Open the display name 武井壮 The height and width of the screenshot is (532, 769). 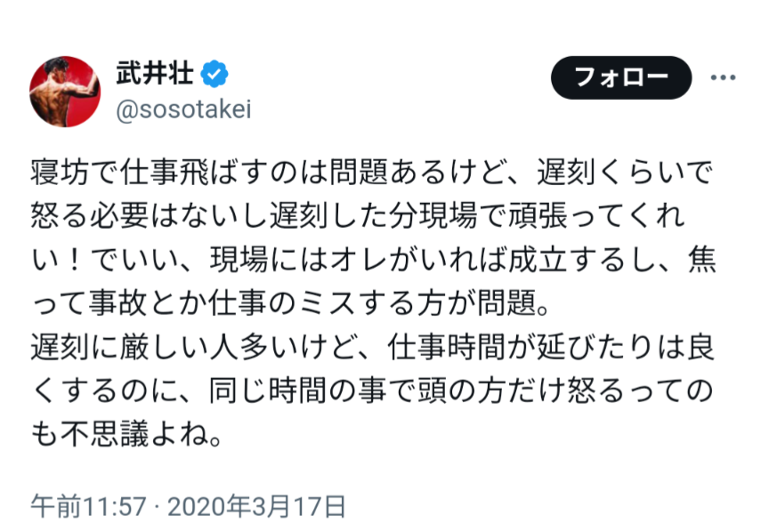click(x=155, y=74)
